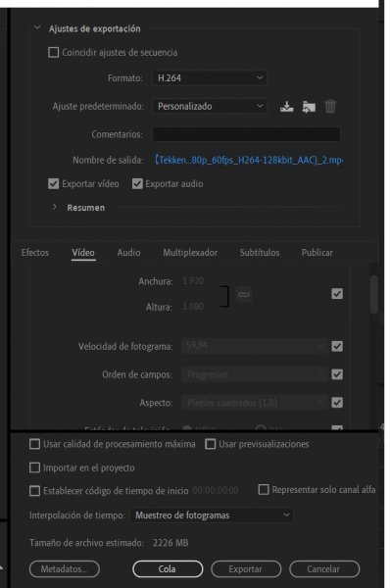
Task: Enable Usar calidad de procesamiento máxima
Action: [34, 444]
